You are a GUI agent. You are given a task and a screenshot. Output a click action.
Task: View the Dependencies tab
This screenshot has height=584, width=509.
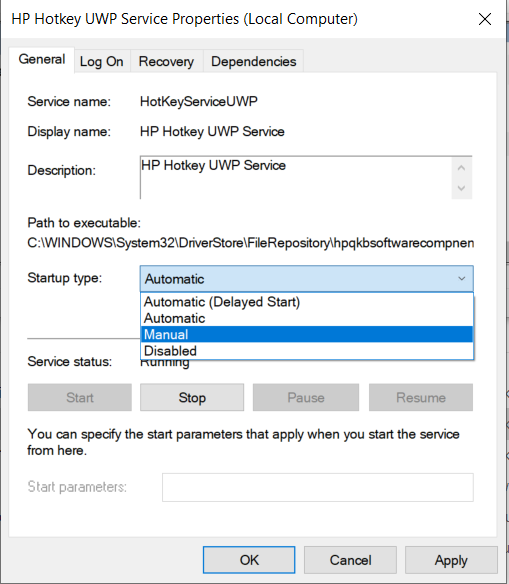coord(254,61)
